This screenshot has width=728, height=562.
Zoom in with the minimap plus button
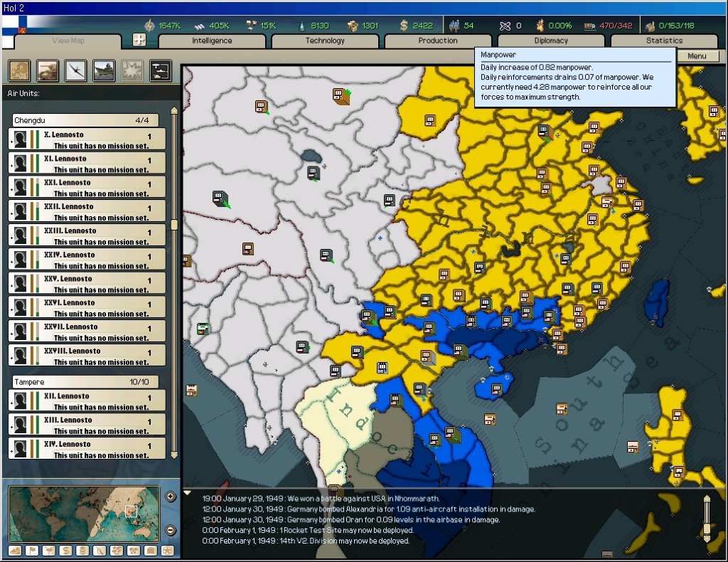coord(171,497)
